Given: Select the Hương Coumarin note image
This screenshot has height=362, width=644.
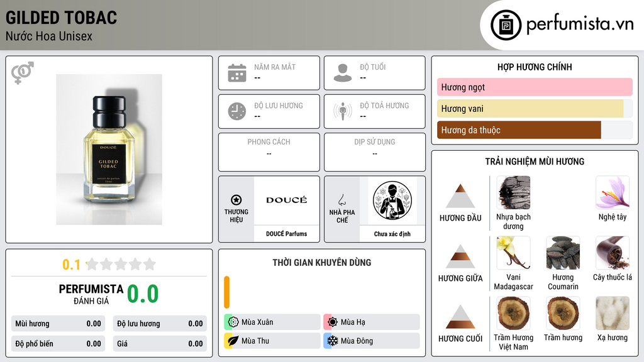Looking at the screenshot, I should coord(563,253).
